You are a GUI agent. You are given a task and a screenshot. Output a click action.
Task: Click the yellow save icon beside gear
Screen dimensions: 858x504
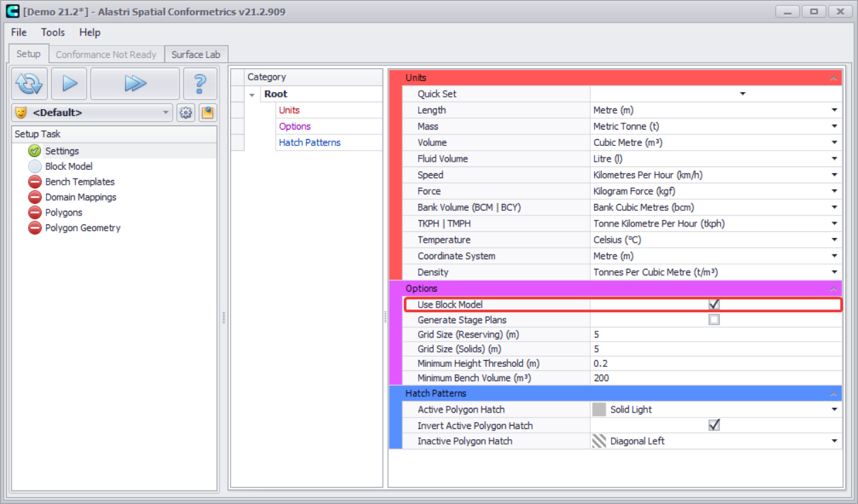point(207,113)
